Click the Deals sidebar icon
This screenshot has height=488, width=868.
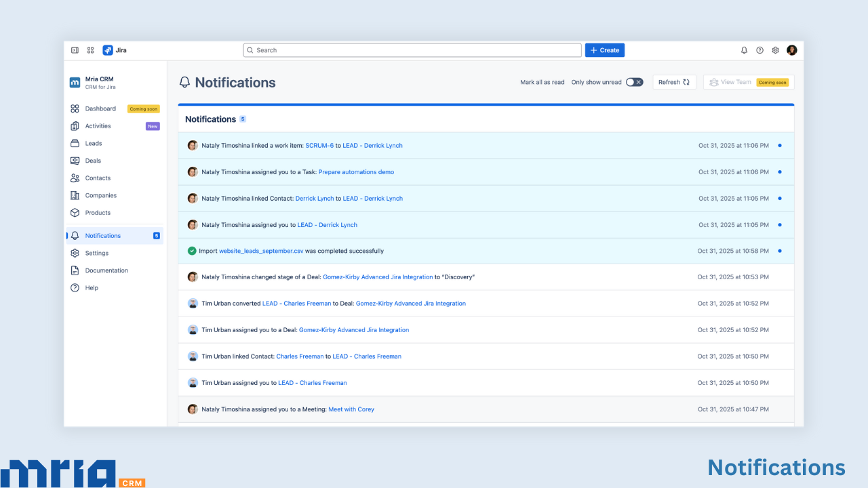click(x=75, y=161)
